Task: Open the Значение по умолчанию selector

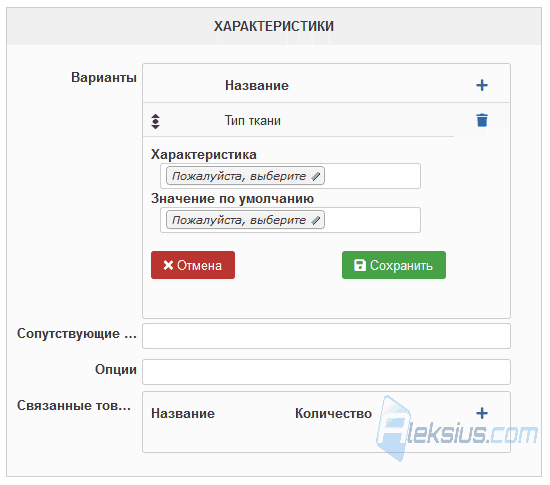Action: (x=245, y=220)
